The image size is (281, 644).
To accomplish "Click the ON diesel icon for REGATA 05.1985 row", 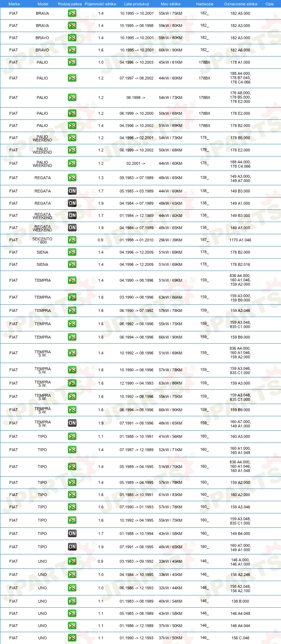I will coord(72,191).
